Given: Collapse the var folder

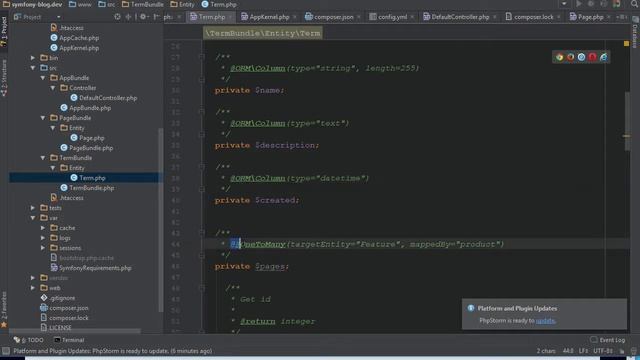Looking at the screenshot, I should 33,218.
